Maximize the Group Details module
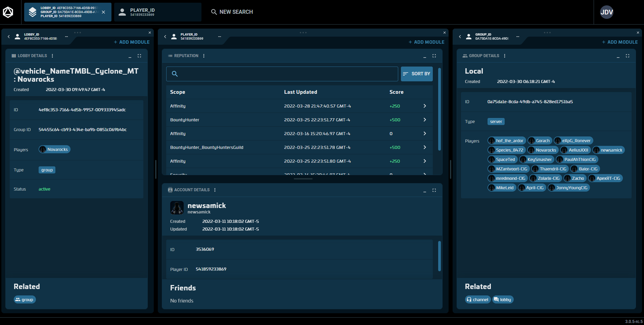 click(627, 56)
